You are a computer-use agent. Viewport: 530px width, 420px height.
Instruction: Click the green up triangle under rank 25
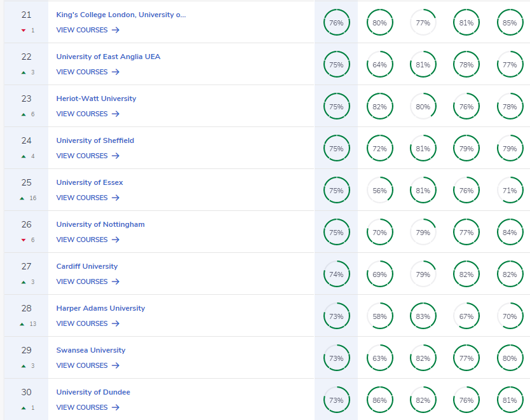(x=22, y=198)
